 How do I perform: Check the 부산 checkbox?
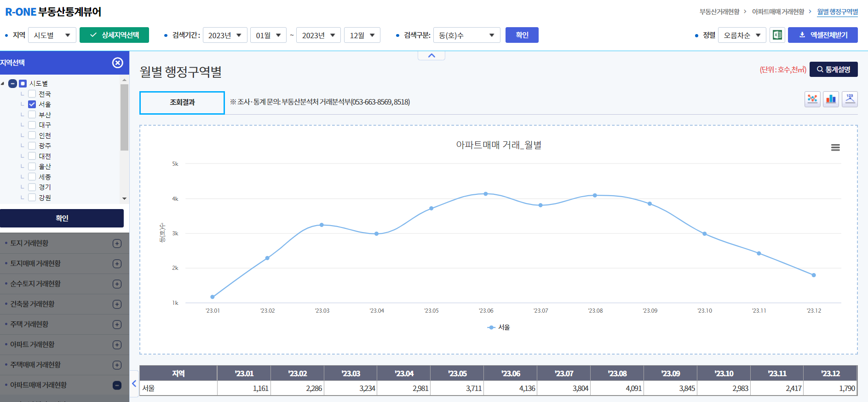(x=32, y=115)
